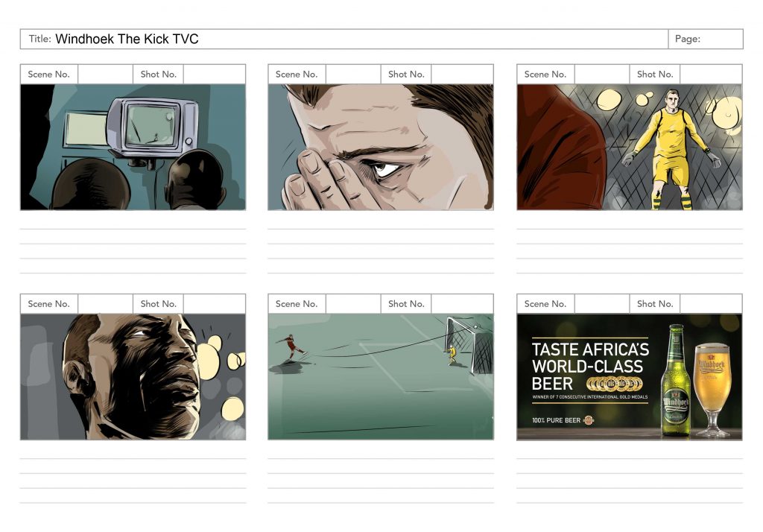
Task: Click the Shot No. field of the beer advert panel
Action: coord(711,304)
